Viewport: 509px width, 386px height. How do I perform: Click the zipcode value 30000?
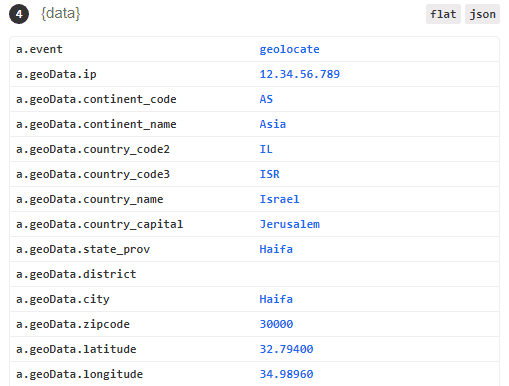click(276, 324)
